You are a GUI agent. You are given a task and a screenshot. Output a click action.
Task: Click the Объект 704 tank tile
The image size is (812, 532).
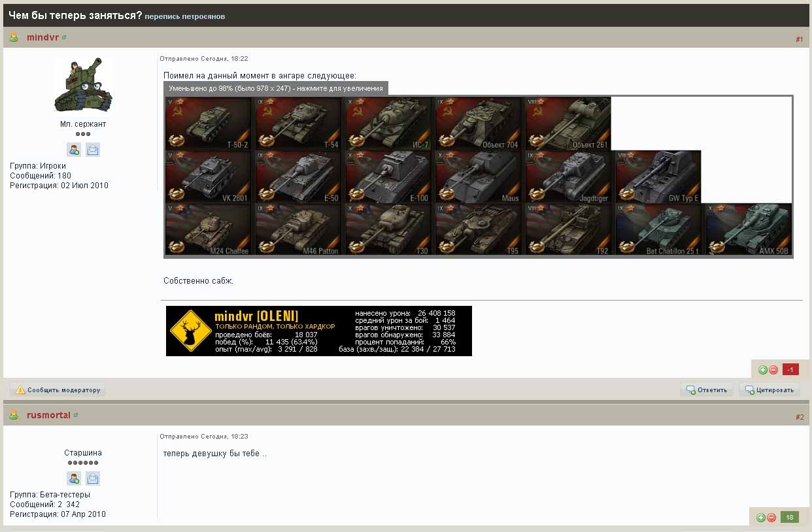[479, 124]
